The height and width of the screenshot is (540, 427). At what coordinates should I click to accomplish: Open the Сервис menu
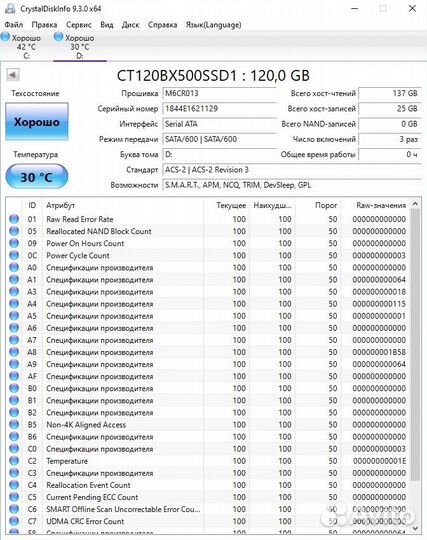(79, 25)
